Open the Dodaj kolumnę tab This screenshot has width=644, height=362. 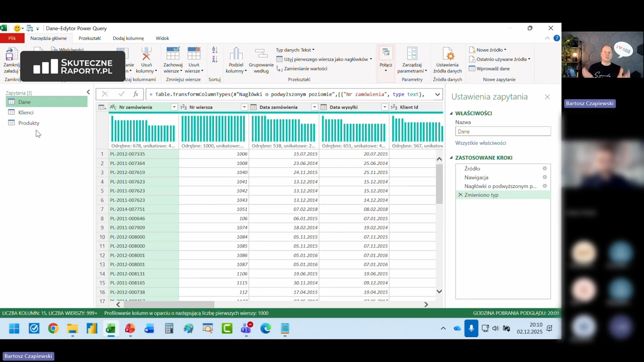(x=128, y=38)
